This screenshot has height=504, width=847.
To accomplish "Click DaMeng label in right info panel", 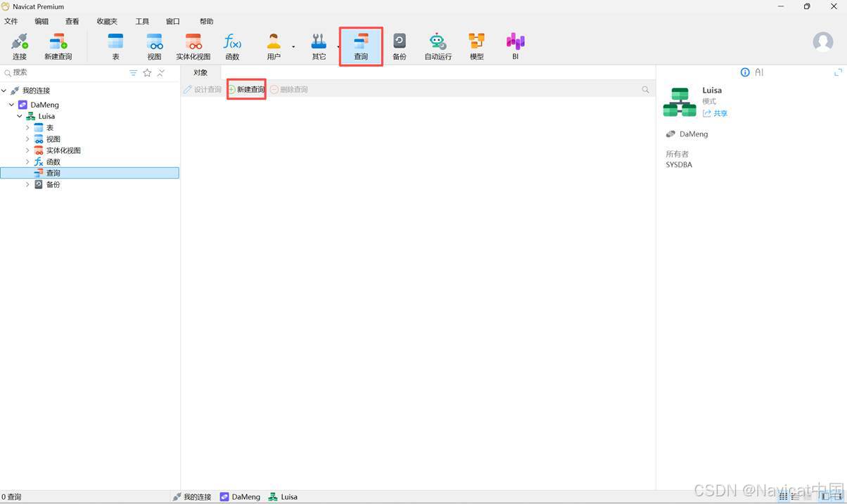I will pos(694,134).
